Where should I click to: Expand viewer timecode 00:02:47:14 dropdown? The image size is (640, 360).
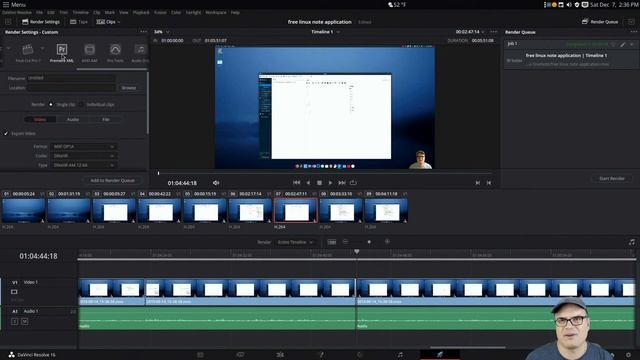(x=484, y=32)
